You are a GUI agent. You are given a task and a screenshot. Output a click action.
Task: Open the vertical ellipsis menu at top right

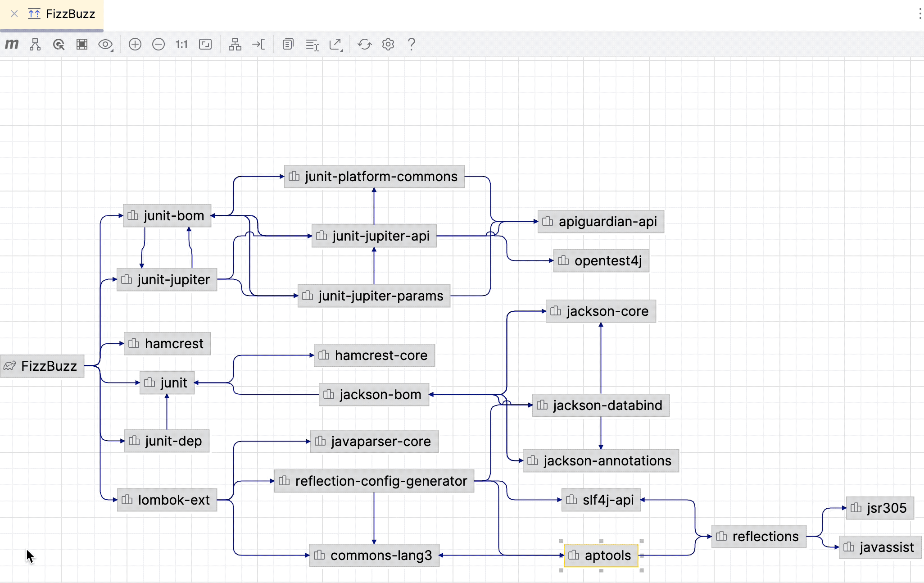pos(920,14)
